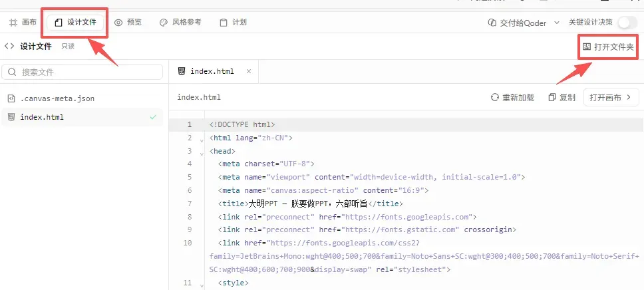
Task: Click the HTML5 icon on index.html tab
Action: (x=181, y=71)
